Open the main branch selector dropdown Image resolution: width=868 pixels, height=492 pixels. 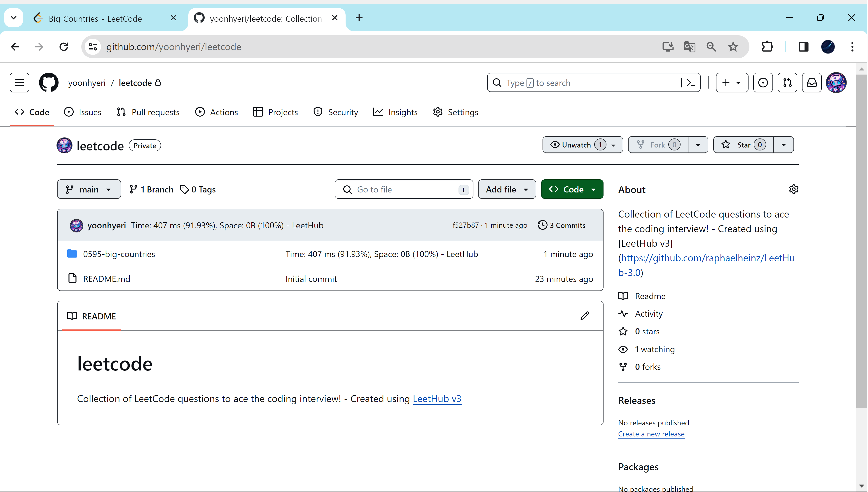pos(89,189)
